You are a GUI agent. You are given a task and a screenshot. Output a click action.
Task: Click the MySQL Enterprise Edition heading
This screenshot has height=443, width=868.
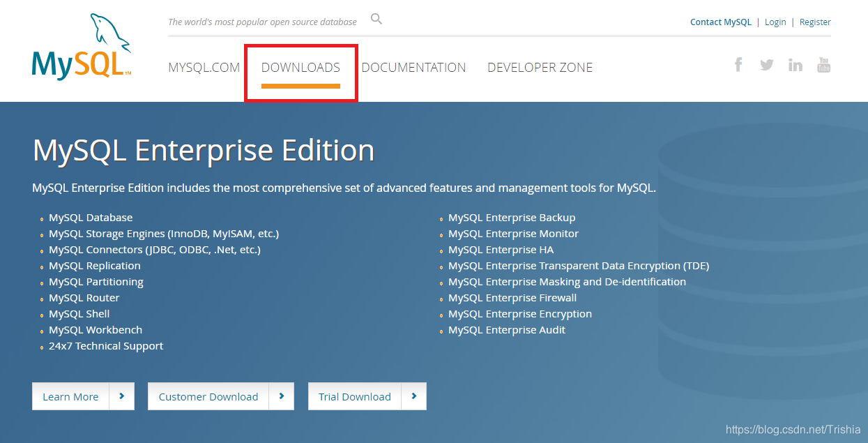[x=204, y=150]
